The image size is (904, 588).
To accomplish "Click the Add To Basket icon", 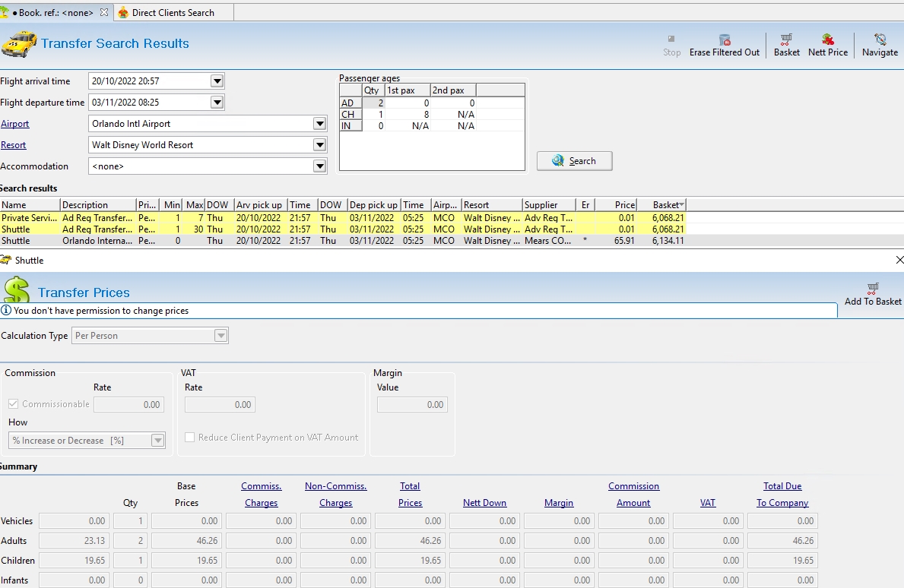I will click(x=872, y=289).
